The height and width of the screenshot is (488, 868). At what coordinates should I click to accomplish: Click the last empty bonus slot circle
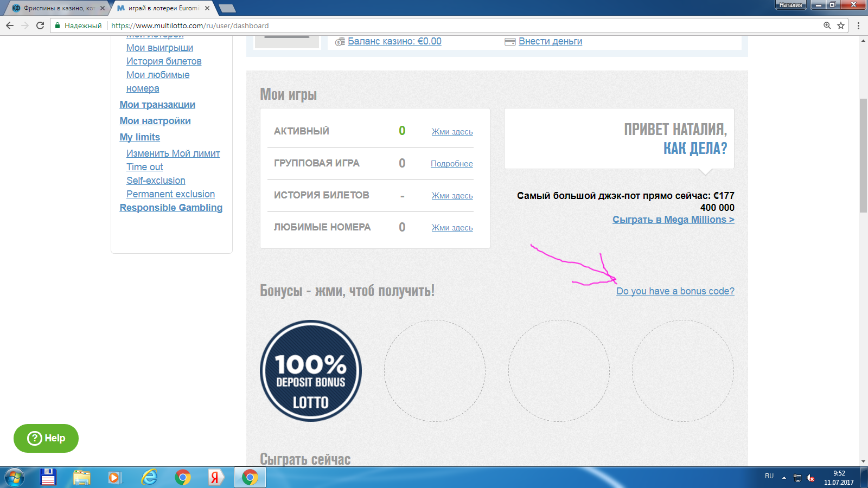click(x=682, y=371)
